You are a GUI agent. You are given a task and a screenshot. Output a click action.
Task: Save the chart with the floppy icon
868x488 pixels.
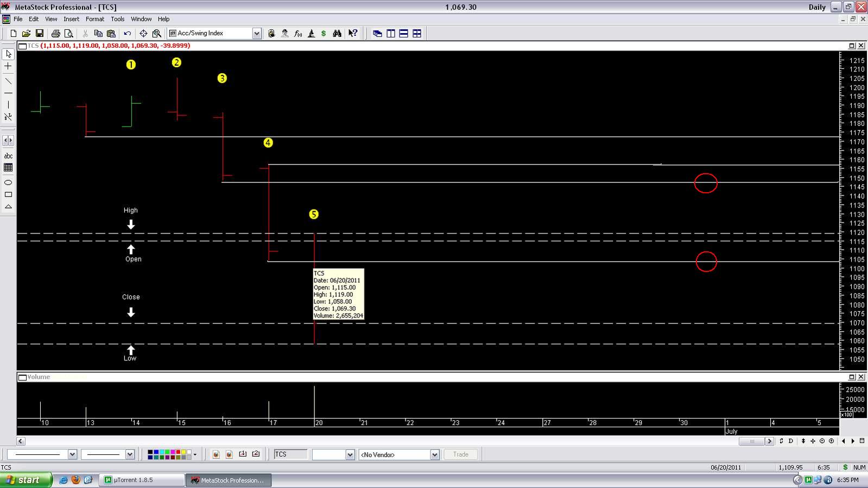[x=39, y=34]
